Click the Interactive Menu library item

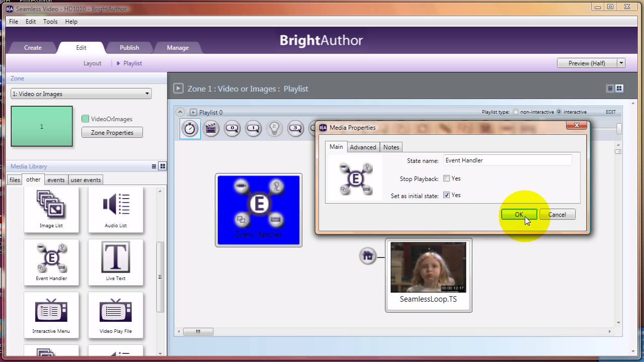click(51, 315)
